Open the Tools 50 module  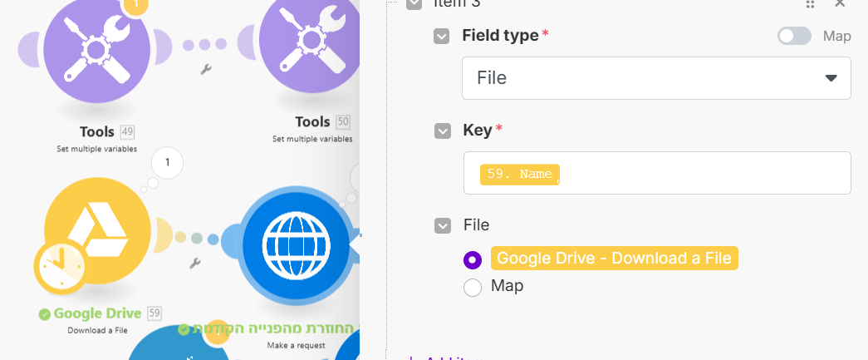pos(311,50)
